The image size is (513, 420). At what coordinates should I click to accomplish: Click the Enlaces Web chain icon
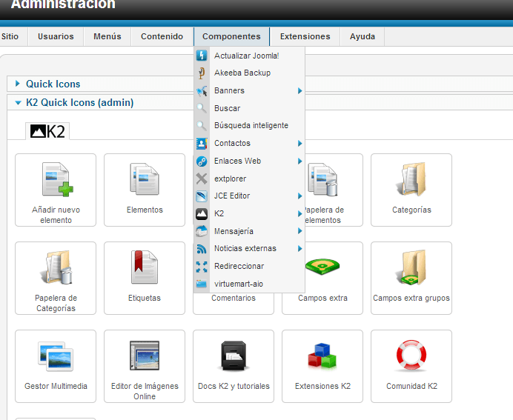(202, 161)
